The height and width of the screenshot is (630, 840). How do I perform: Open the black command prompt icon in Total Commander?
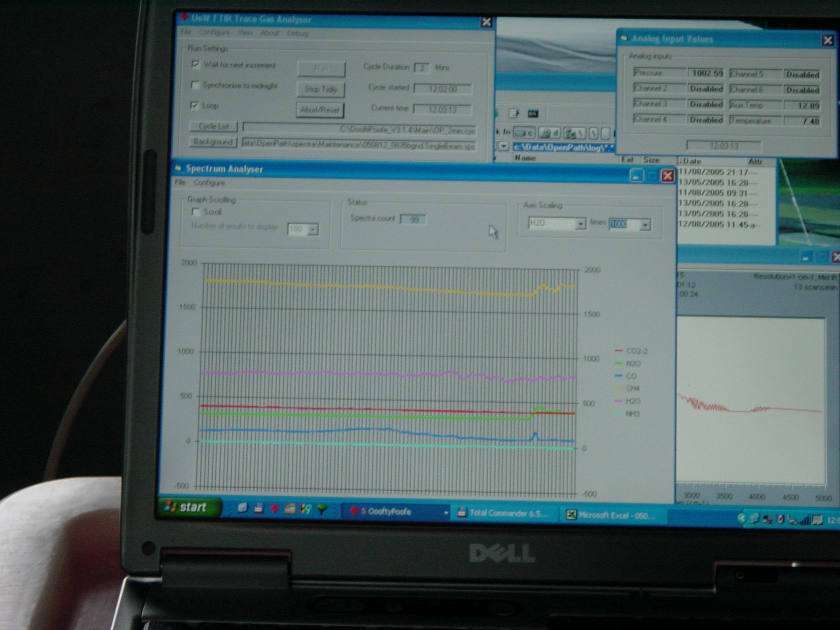pyautogui.click(x=533, y=113)
